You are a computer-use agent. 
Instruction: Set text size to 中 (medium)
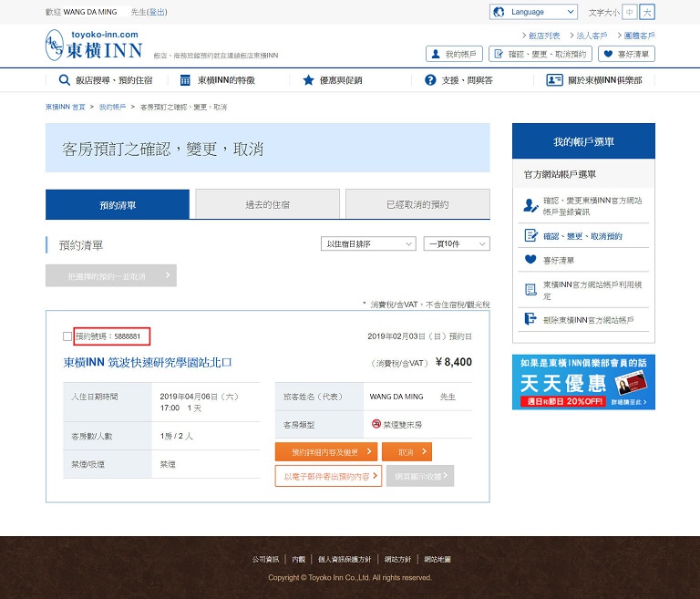pos(630,12)
